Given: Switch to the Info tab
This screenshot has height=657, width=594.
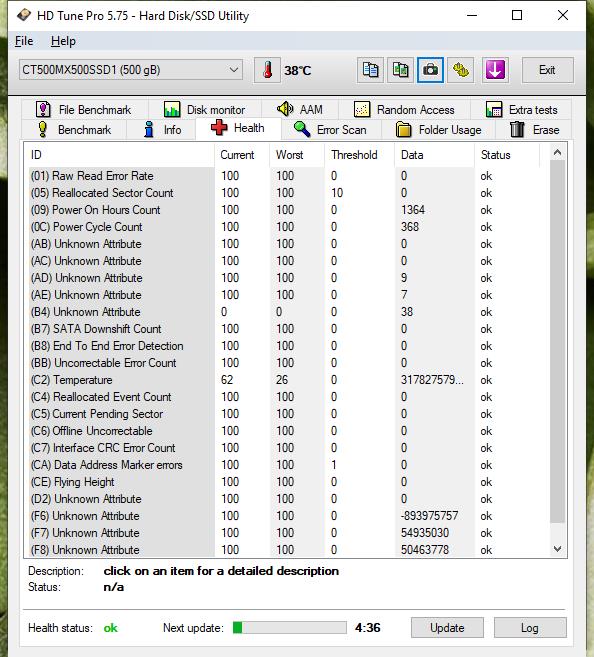Looking at the screenshot, I should [161, 129].
